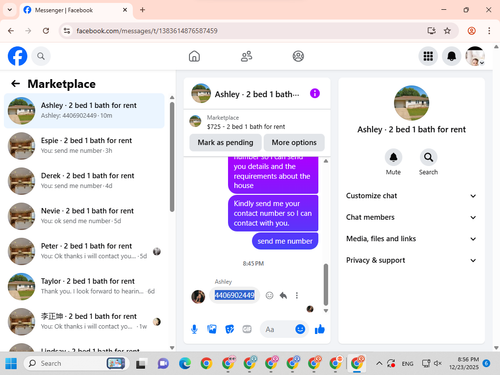The image size is (500, 375).
Task: Click Mark as pending button
Action: [225, 142]
